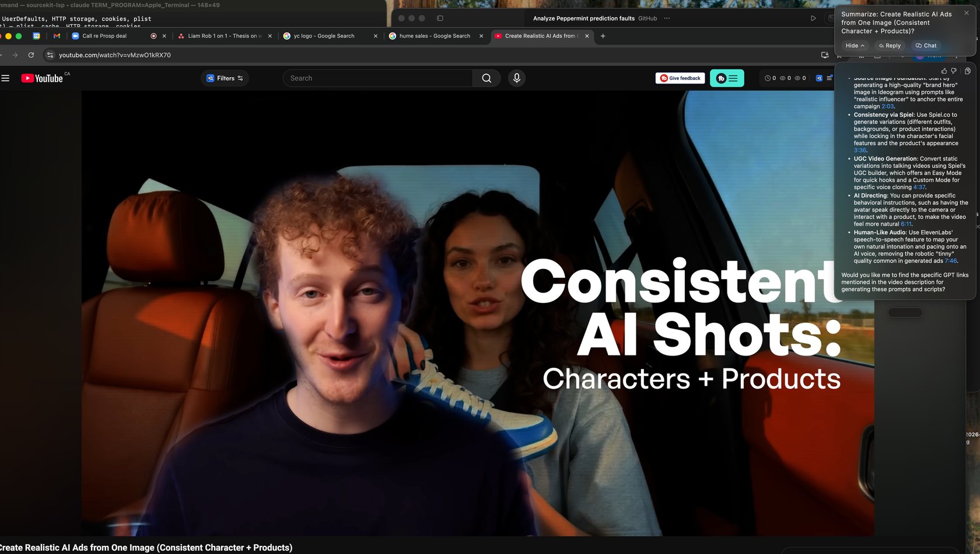The width and height of the screenshot is (980, 554).
Task: Thumbs up the video summary
Action: coord(944,71)
